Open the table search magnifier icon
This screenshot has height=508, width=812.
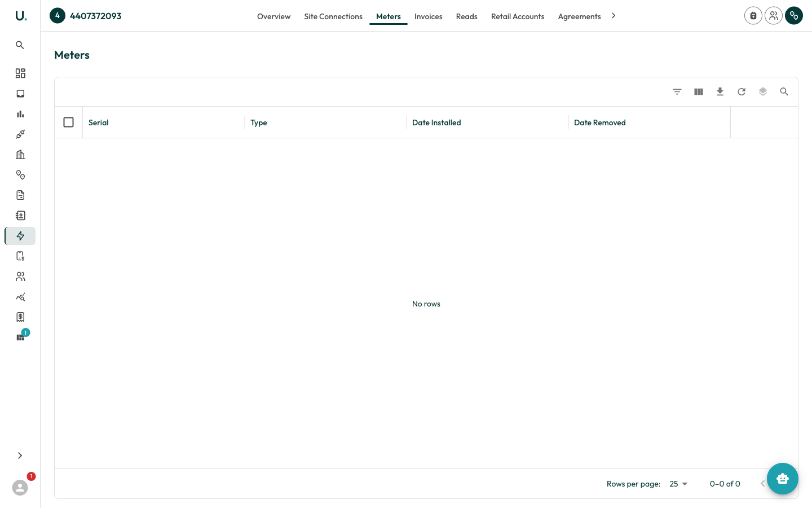784,91
